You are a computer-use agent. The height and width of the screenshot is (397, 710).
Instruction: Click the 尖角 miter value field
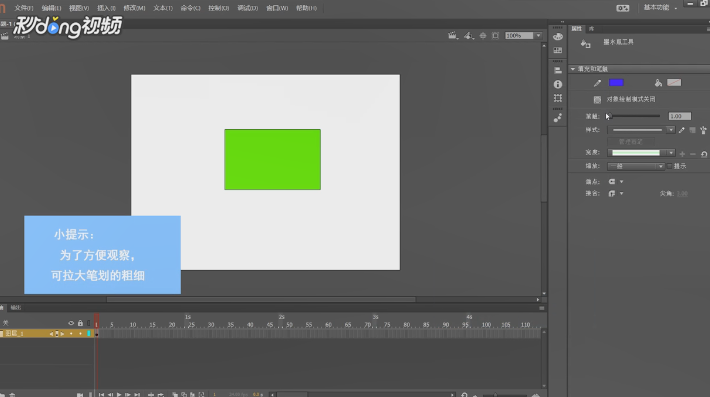pyautogui.click(x=682, y=194)
